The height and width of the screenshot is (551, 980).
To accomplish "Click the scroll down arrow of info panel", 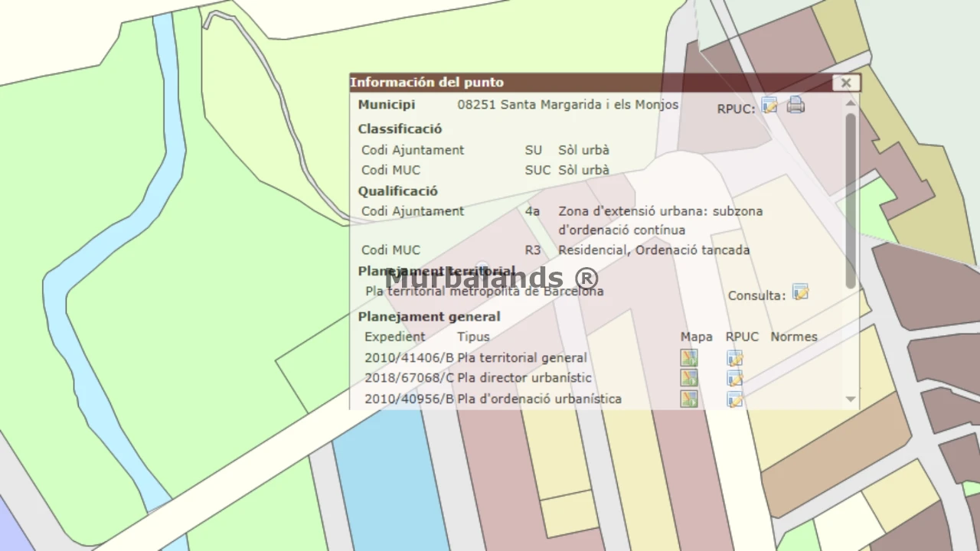I will coord(851,399).
